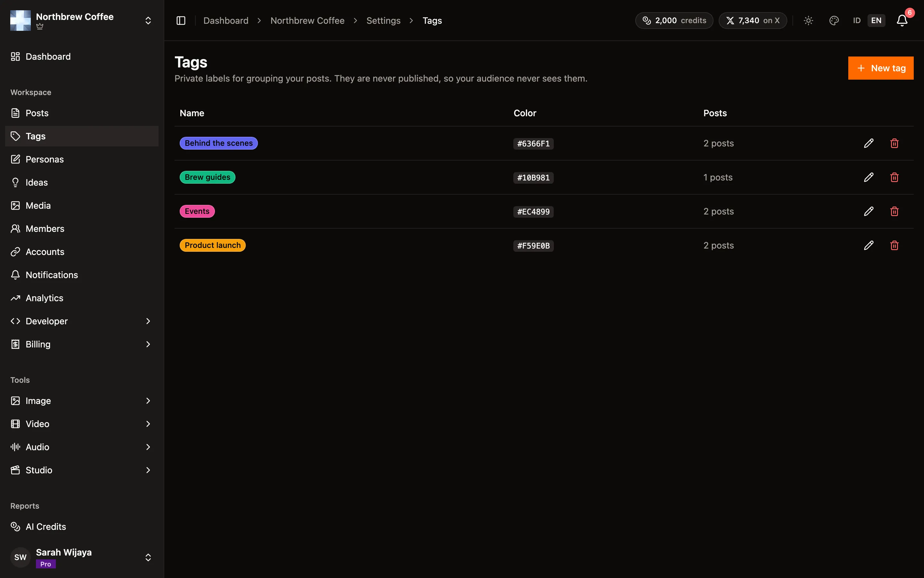Image resolution: width=924 pixels, height=578 pixels.
Task: Click the New tag button
Action: click(x=880, y=68)
